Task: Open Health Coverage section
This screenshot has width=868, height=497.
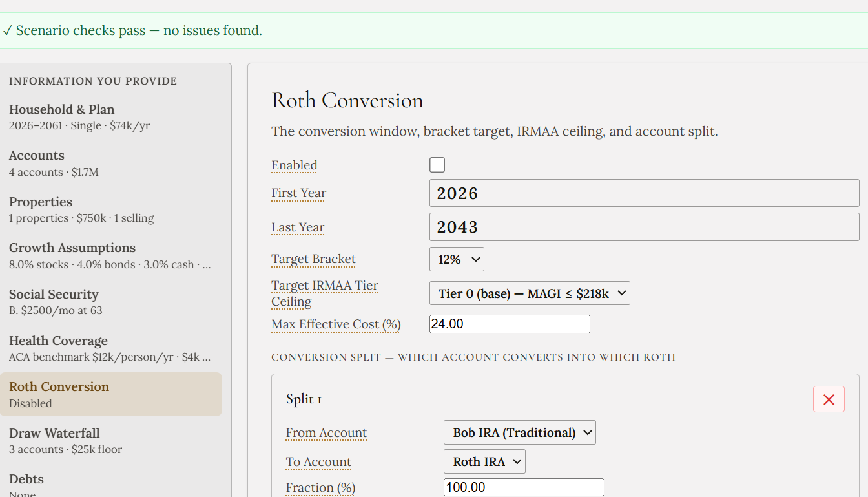Action: (x=111, y=348)
